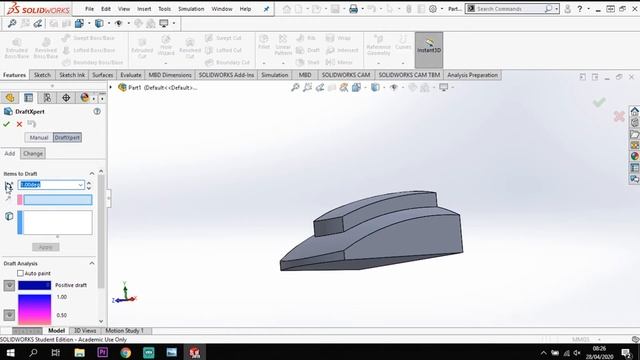
Task: Switch to the Sketch ribbon tab
Action: (42, 75)
